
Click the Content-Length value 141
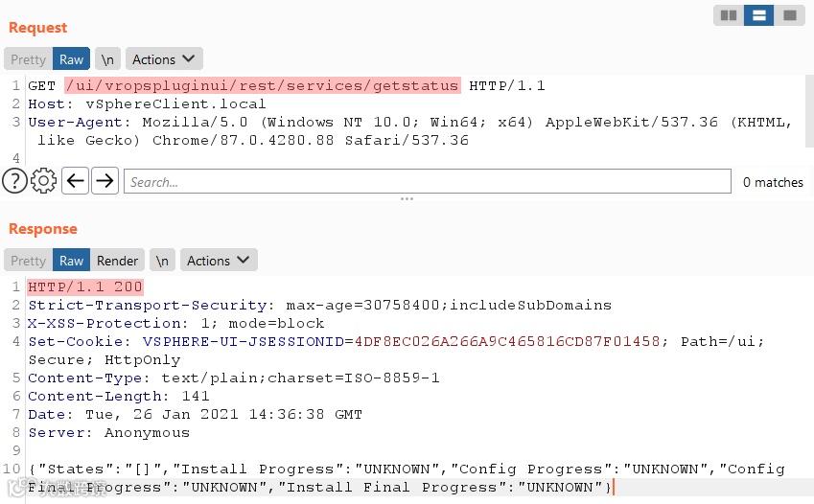pyautogui.click(x=196, y=396)
